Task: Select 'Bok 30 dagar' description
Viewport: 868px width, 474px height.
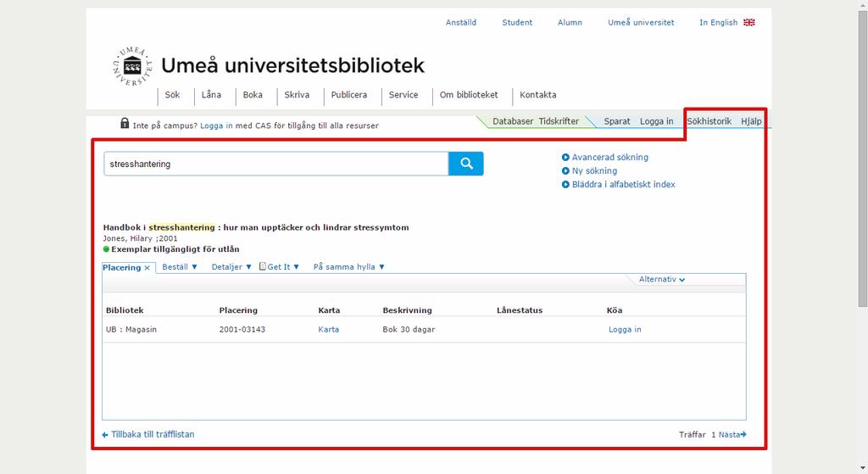Action: click(409, 330)
